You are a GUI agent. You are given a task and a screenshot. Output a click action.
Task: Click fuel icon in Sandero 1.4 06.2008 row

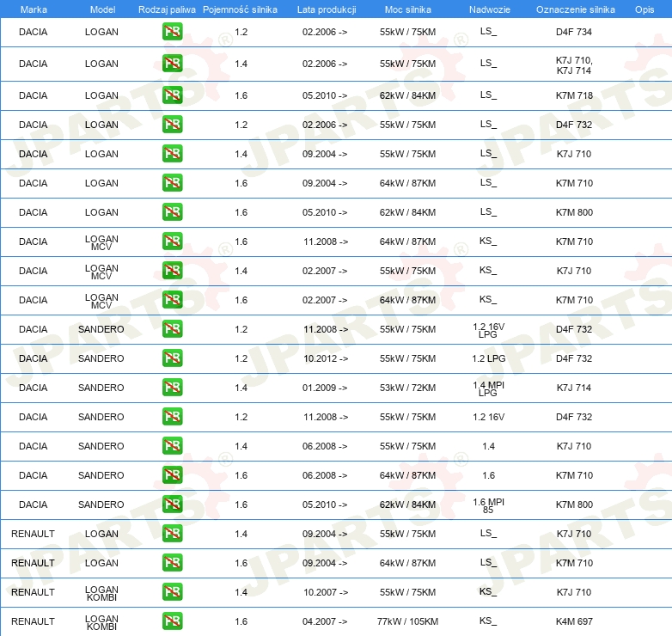172,446
